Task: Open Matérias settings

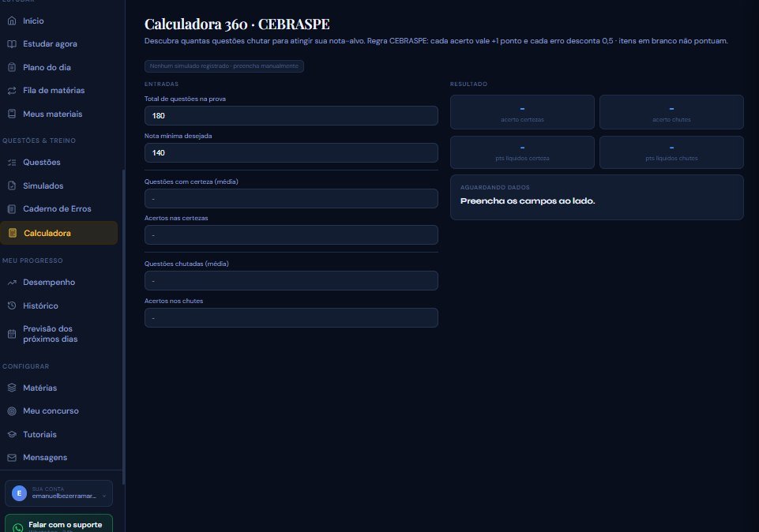Action: tap(59, 388)
